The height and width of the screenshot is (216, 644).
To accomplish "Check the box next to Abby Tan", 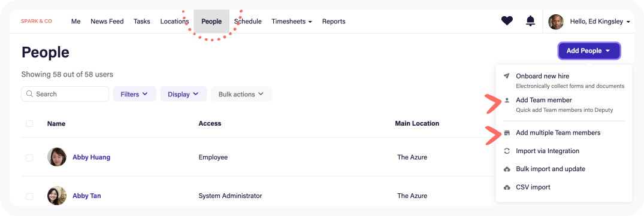I will point(29,196).
